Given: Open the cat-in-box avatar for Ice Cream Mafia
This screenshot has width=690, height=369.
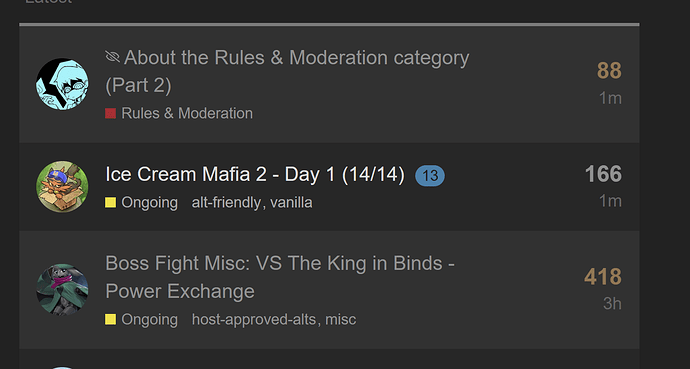Looking at the screenshot, I should (62, 186).
